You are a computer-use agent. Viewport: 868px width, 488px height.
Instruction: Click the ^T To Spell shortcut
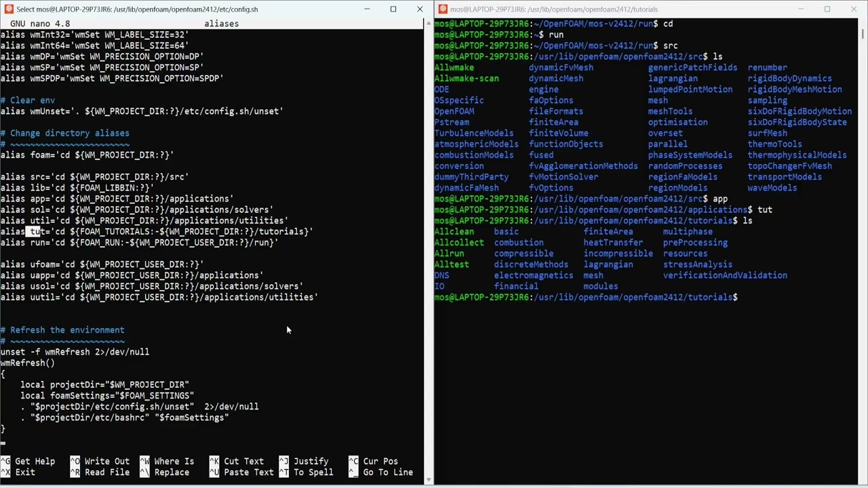pos(306,472)
